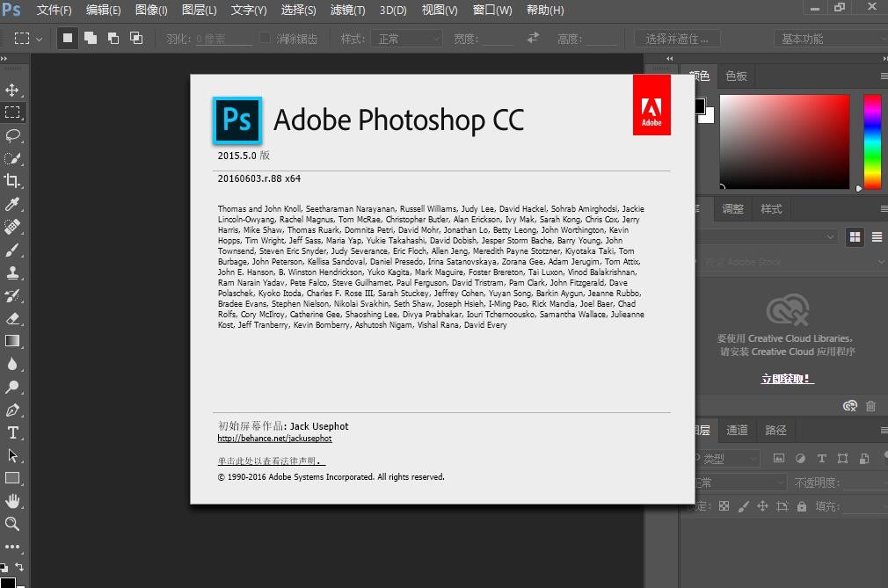The height and width of the screenshot is (588, 888).
Task: Open the Edit Toolbar three-dots icon
Action: pos(12,547)
